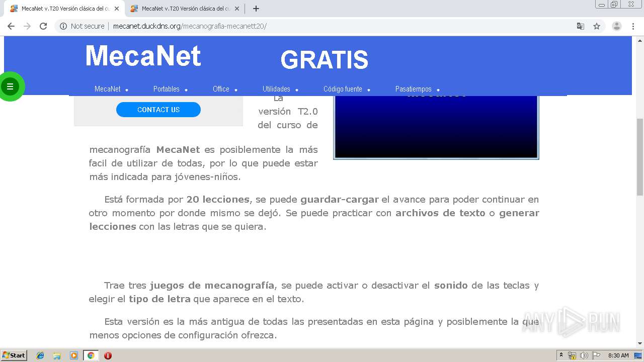Screen dimensions: 644x362
Task: Click the MecaNet blue video thumbnail
Action: (x=436, y=127)
